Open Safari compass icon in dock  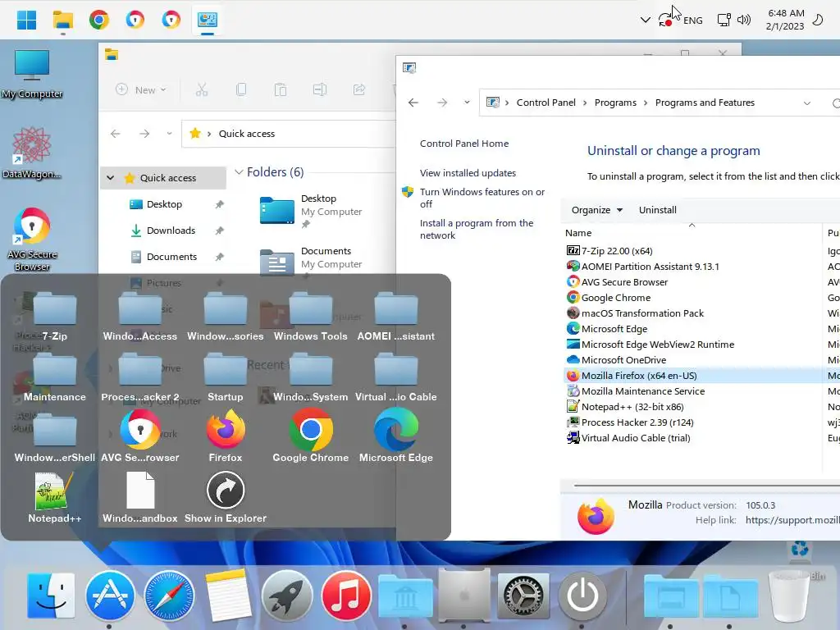coord(169,596)
